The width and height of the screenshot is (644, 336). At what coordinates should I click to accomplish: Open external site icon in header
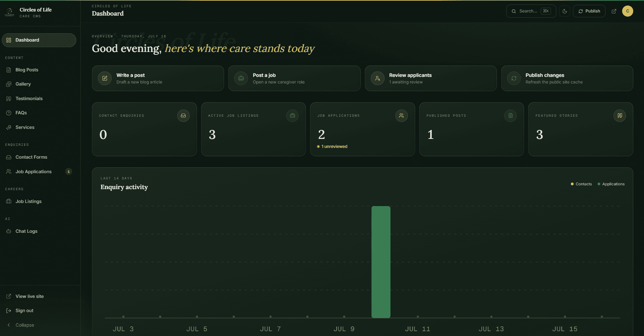coord(614,11)
